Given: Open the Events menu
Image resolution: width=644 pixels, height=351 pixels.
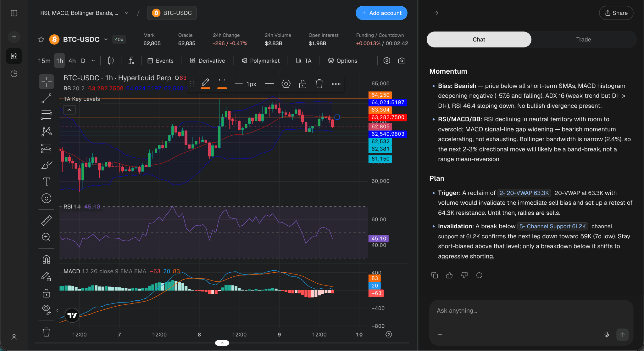Looking at the screenshot, I should 160,61.
